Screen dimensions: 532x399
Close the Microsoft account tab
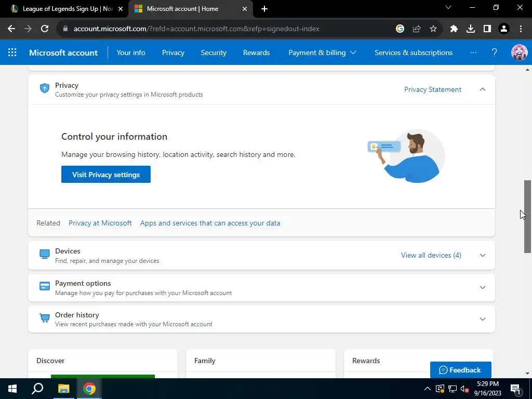click(245, 9)
